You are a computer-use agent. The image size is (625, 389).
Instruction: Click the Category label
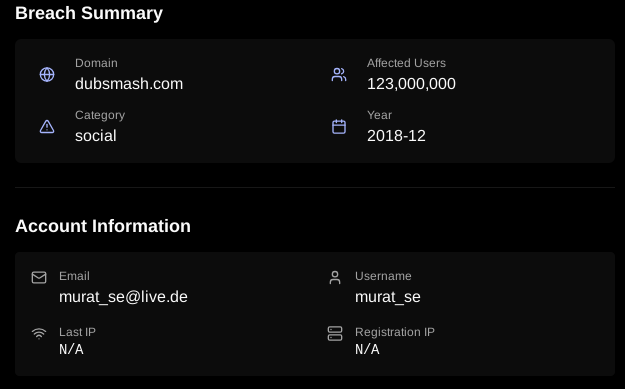pos(100,115)
